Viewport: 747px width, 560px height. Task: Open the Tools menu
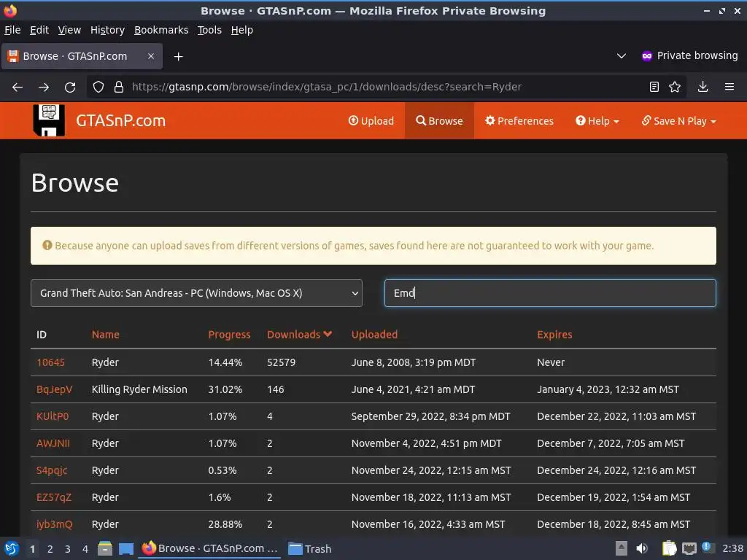[x=209, y=30]
